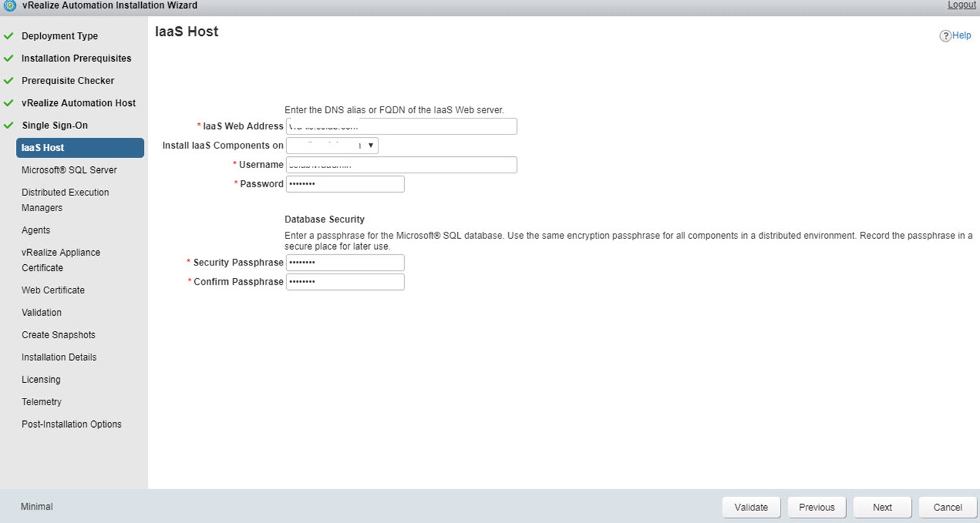The width and height of the screenshot is (980, 523).
Task: Go to the vRealize Automation Host step
Action: (78, 103)
